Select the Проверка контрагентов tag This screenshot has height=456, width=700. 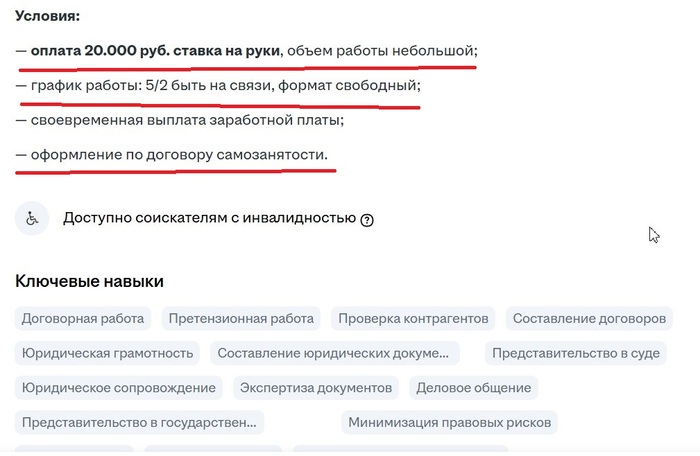pyautogui.click(x=413, y=319)
